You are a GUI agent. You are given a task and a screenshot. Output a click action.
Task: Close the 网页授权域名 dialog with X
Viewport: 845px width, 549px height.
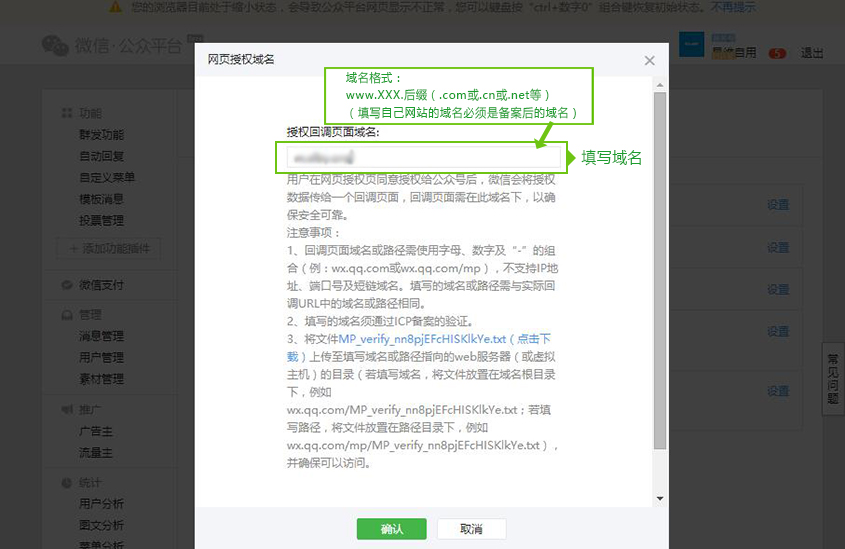pos(649,60)
